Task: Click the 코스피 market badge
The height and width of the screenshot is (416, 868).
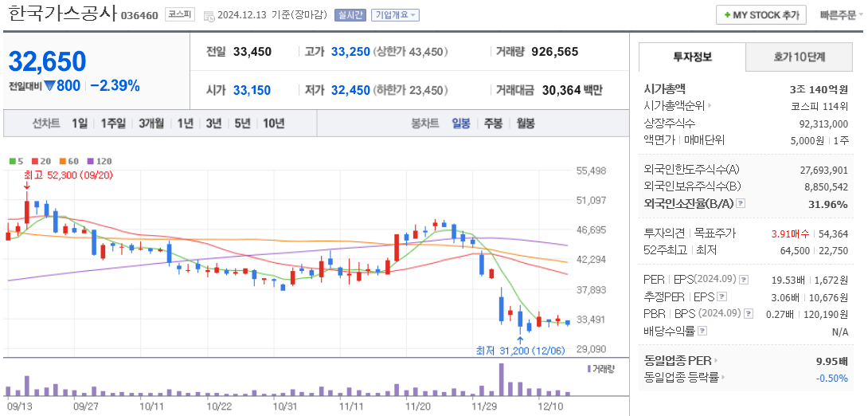Action: tap(180, 15)
